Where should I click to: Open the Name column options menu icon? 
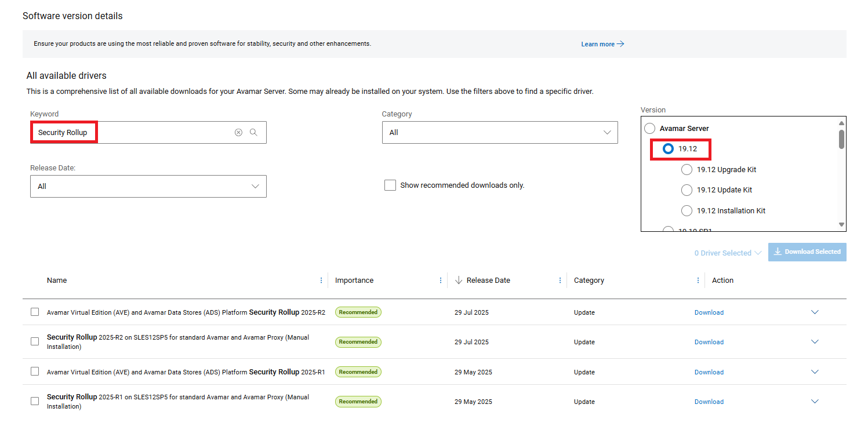click(321, 281)
